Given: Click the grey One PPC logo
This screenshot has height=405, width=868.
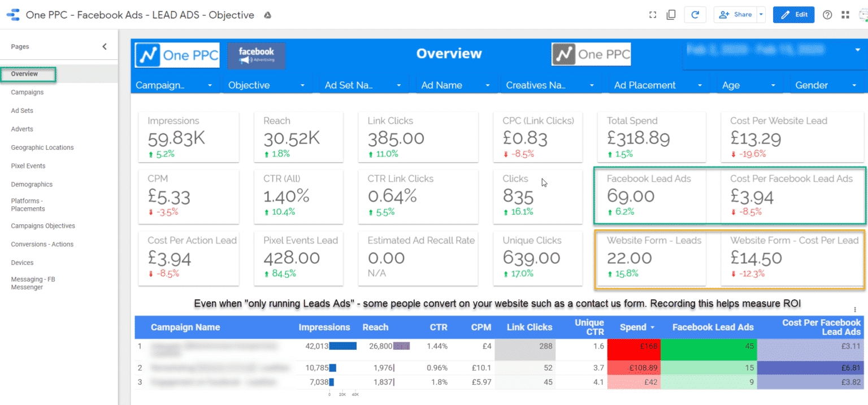Looking at the screenshot, I should pyautogui.click(x=591, y=55).
